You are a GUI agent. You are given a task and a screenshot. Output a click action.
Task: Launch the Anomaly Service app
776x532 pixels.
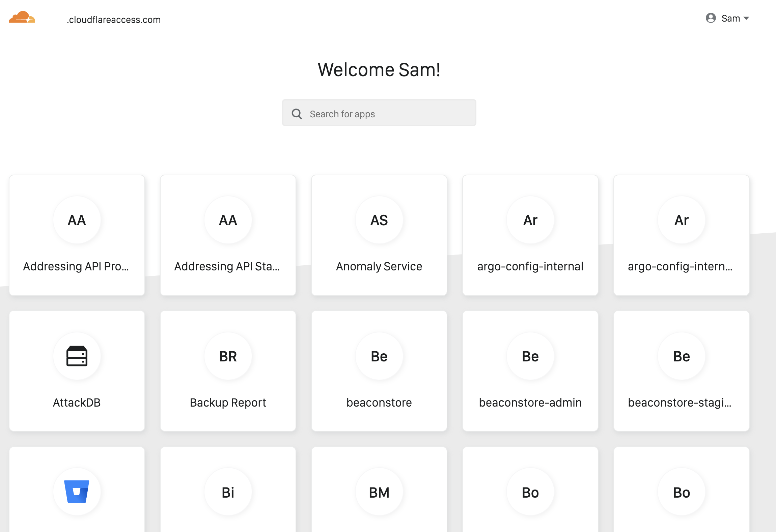click(x=379, y=235)
